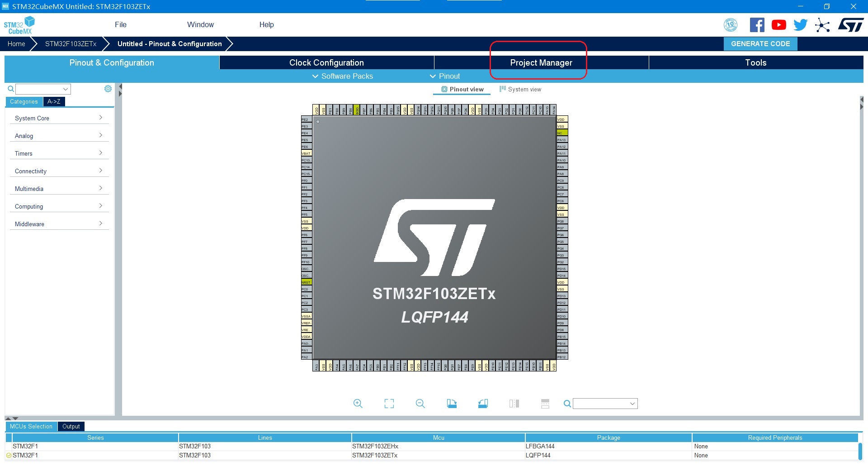The image size is (868, 466).
Task: Select the Pinout & Configuration tab
Action: tap(112, 63)
